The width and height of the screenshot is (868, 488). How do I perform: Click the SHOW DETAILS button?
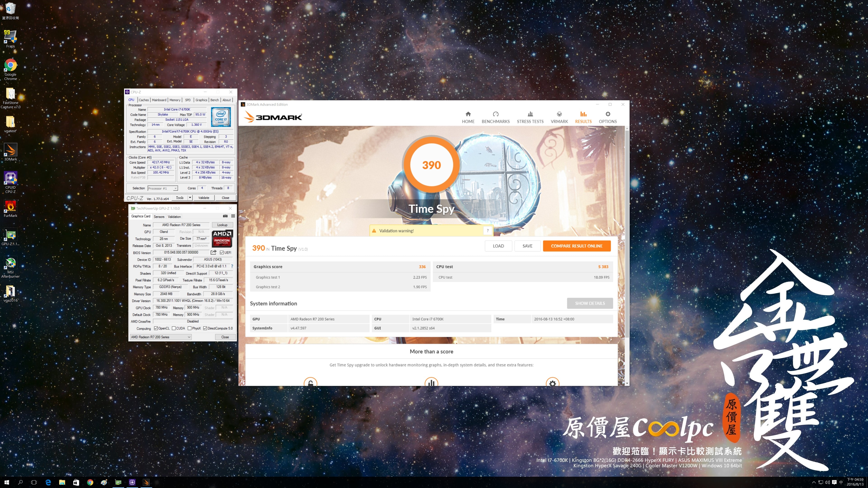click(590, 303)
